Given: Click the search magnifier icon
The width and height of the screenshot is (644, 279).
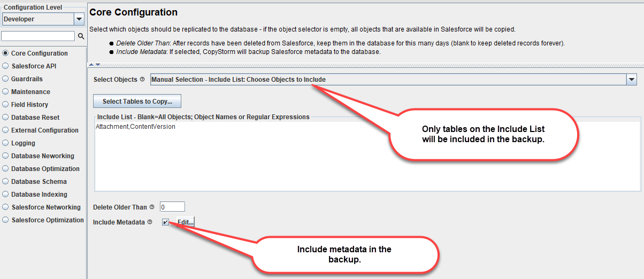Looking at the screenshot, I should pyautogui.click(x=81, y=36).
